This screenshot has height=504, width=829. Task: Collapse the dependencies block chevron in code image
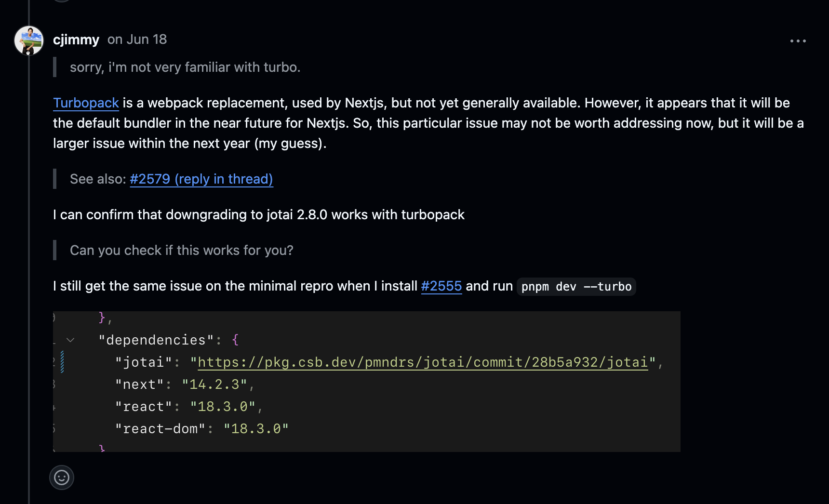tap(70, 340)
